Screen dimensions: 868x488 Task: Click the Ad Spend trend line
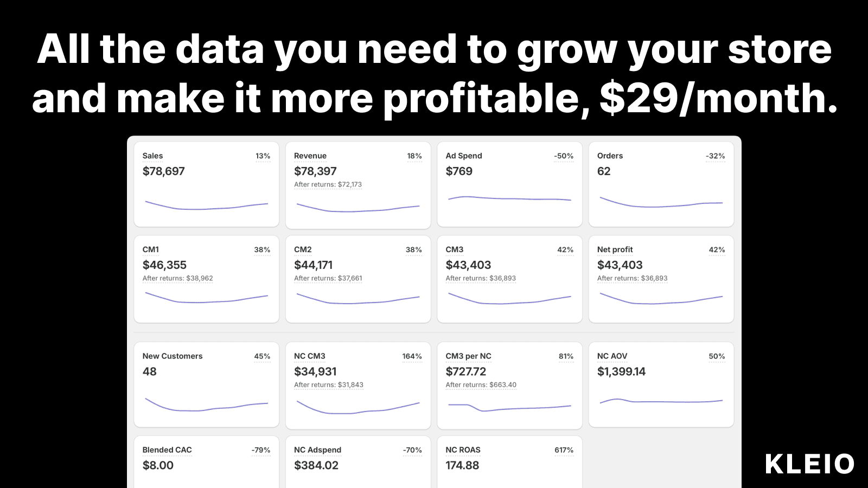(x=509, y=200)
